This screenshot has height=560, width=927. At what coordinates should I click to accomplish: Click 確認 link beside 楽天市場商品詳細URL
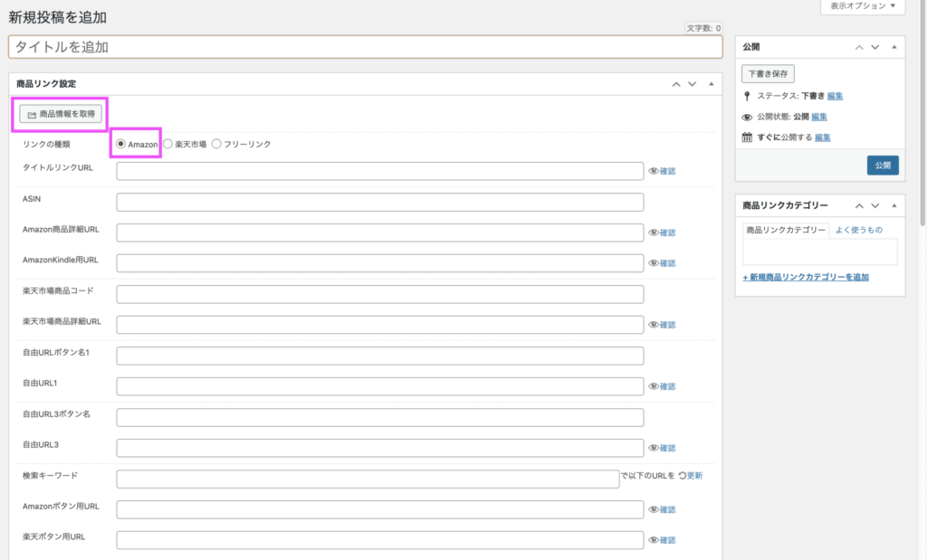coord(667,325)
